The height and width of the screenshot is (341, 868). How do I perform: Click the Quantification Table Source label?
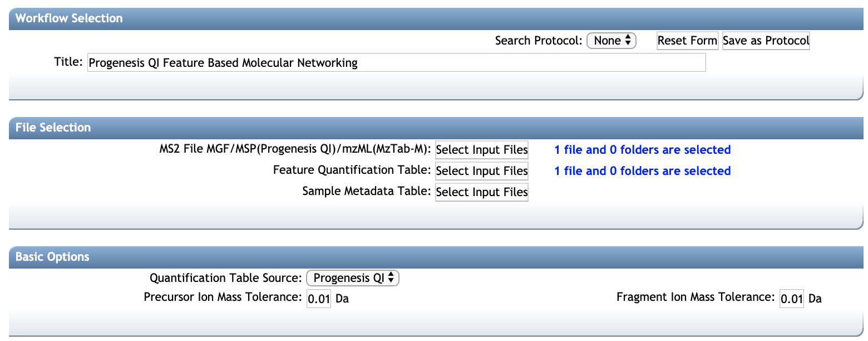tap(226, 277)
